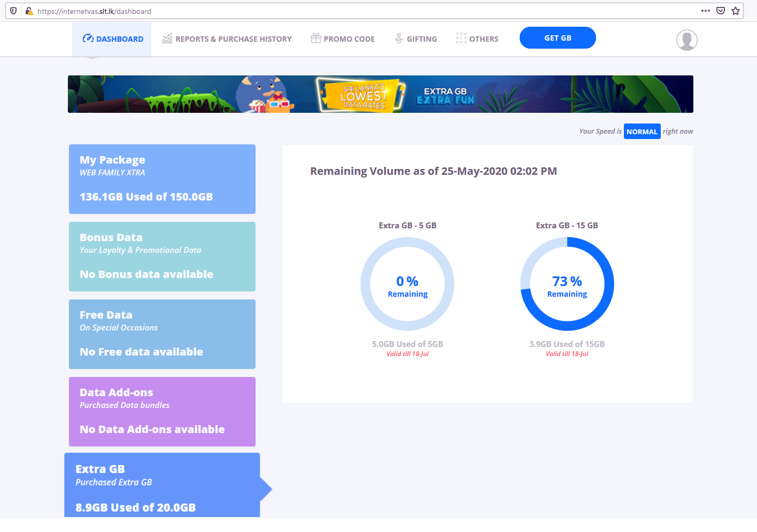
Task: Click the browser bookmark star icon
Action: coord(736,11)
